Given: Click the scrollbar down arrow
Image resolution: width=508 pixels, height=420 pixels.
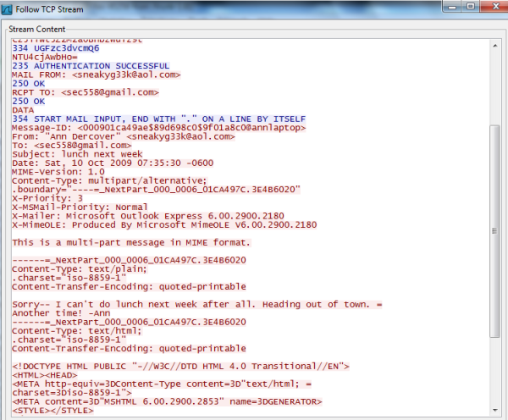Looking at the screenshot, I should coord(495,410).
